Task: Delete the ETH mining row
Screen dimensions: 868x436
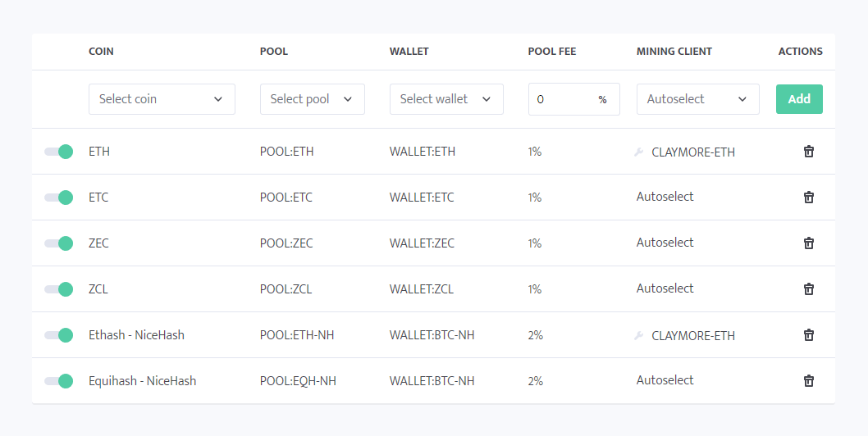Action: pos(809,152)
